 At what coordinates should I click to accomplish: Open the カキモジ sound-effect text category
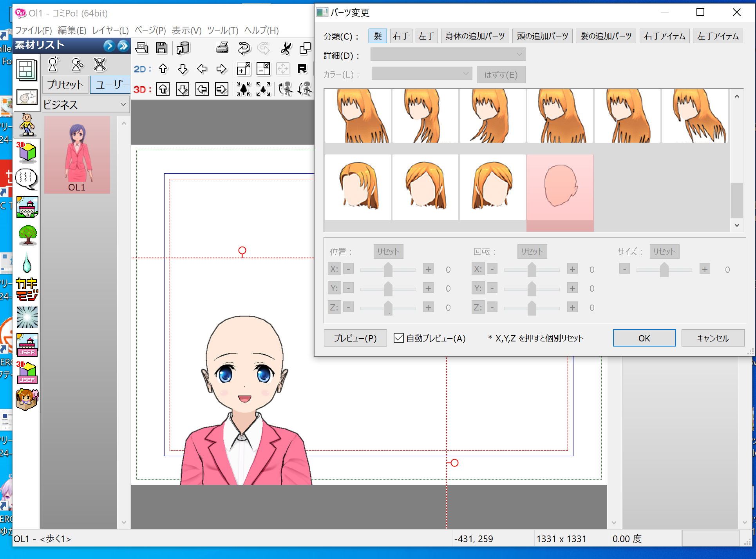27,289
